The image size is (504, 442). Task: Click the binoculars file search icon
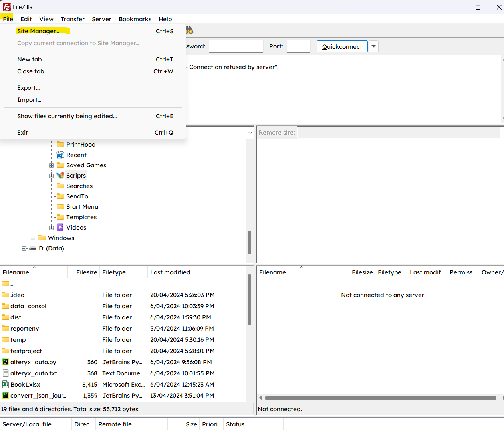click(x=189, y=30)
